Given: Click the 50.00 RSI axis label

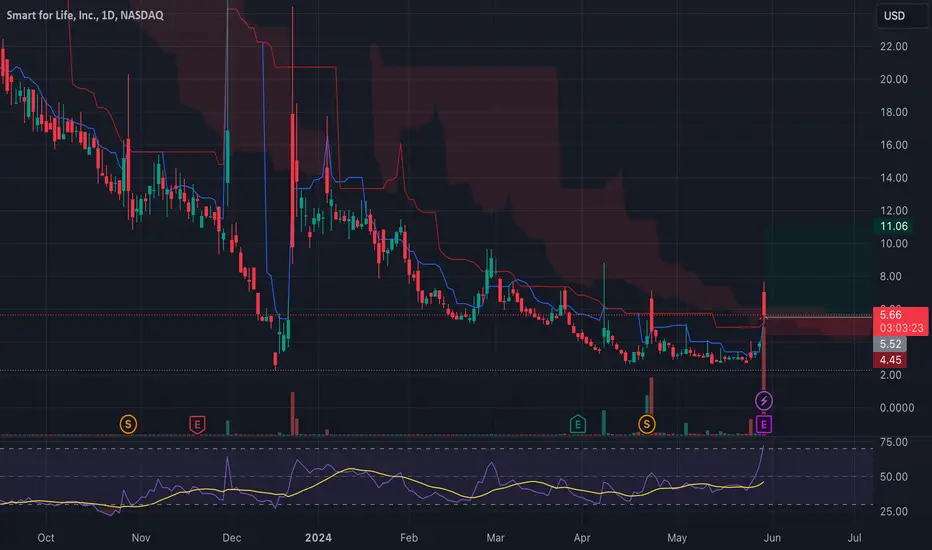Looking at the screenshot, I should tap(894, 477).
